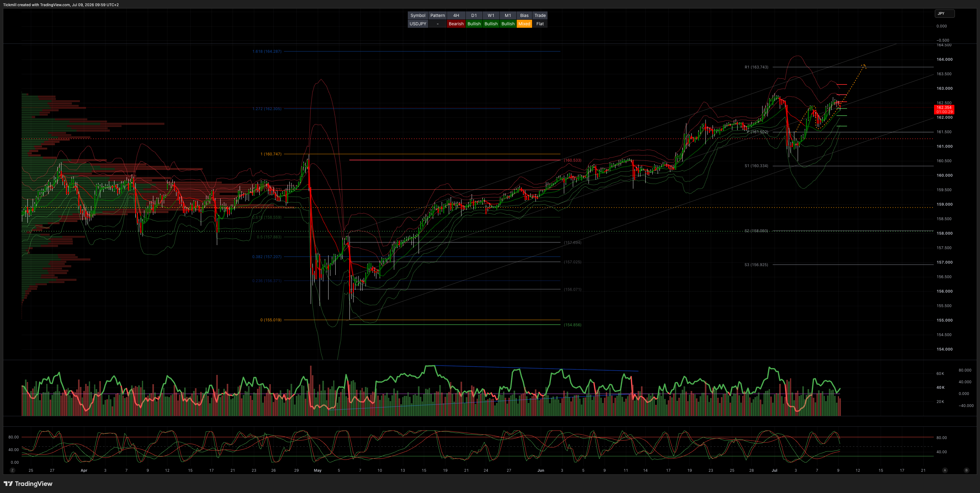Click the Fibonacci 0.5 (157.883) label
980x493 pixels.
(x=269, y=237)
